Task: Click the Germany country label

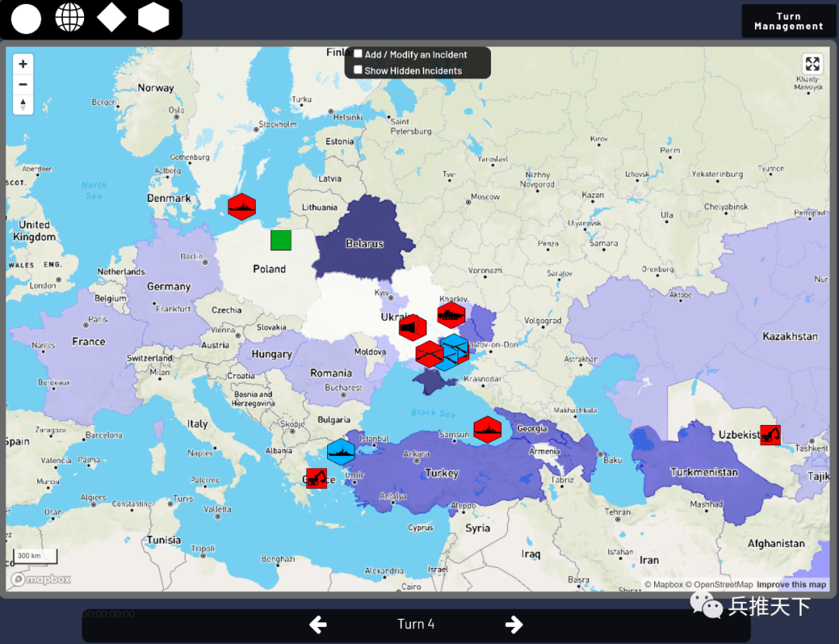Action: coord(169,287)
